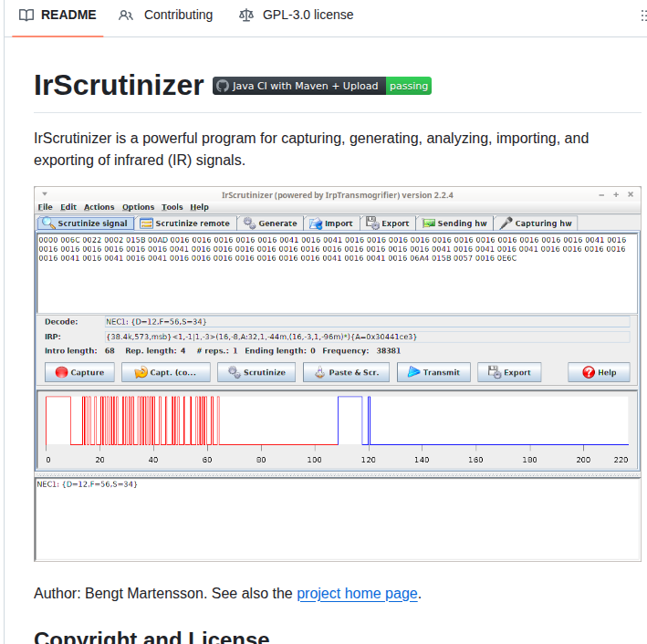This screenshot has height=644, width=647.
Task: Click the green passing status badge
Action: [x=409, y=86]
